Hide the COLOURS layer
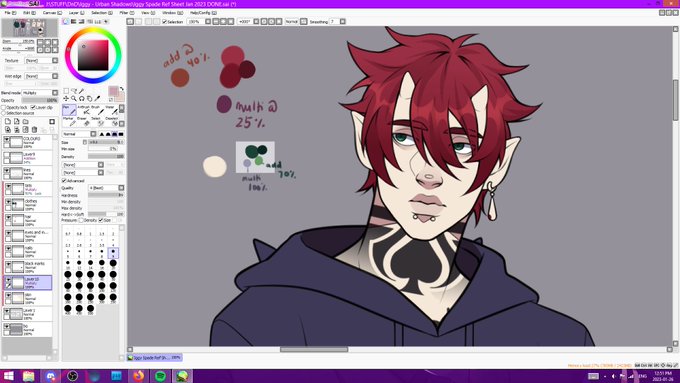Image resolution: width=680 pixels, height=383 pixels. (x=7, y=139)
